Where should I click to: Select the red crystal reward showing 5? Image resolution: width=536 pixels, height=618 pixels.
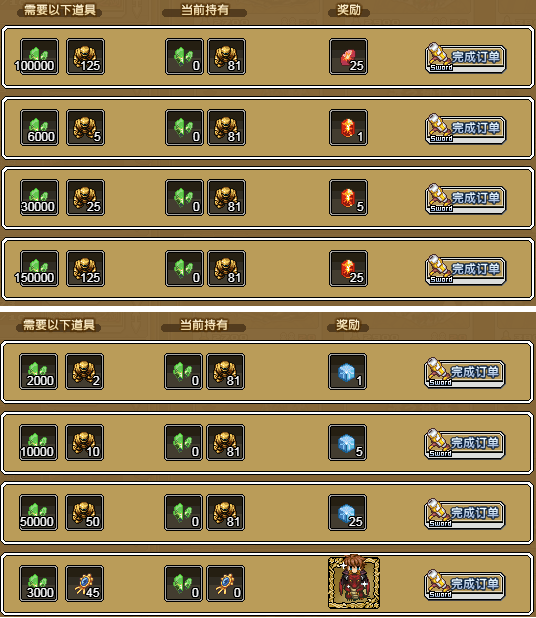click(x=348, y=198)
